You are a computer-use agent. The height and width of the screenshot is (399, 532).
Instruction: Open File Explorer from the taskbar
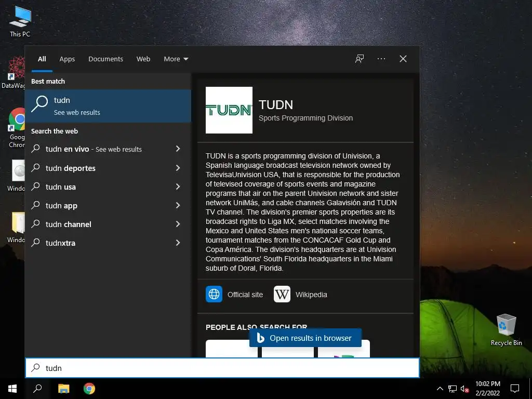[63, 389]
